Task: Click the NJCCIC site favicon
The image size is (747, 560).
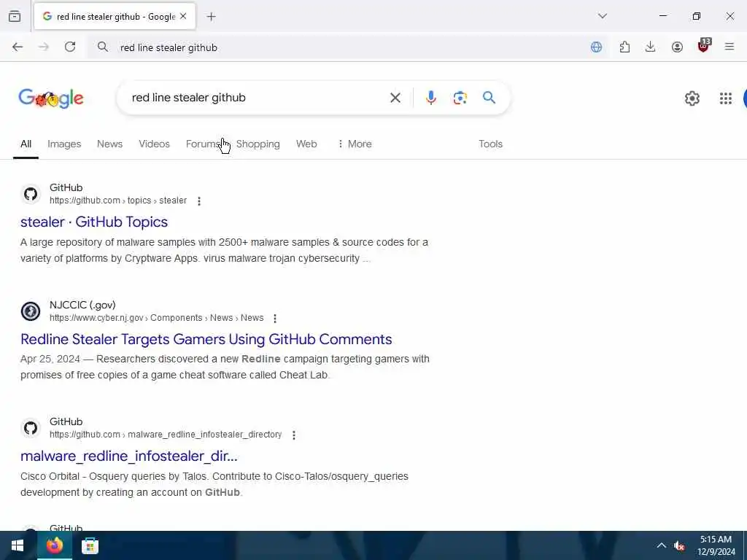Action: point(31,311)
